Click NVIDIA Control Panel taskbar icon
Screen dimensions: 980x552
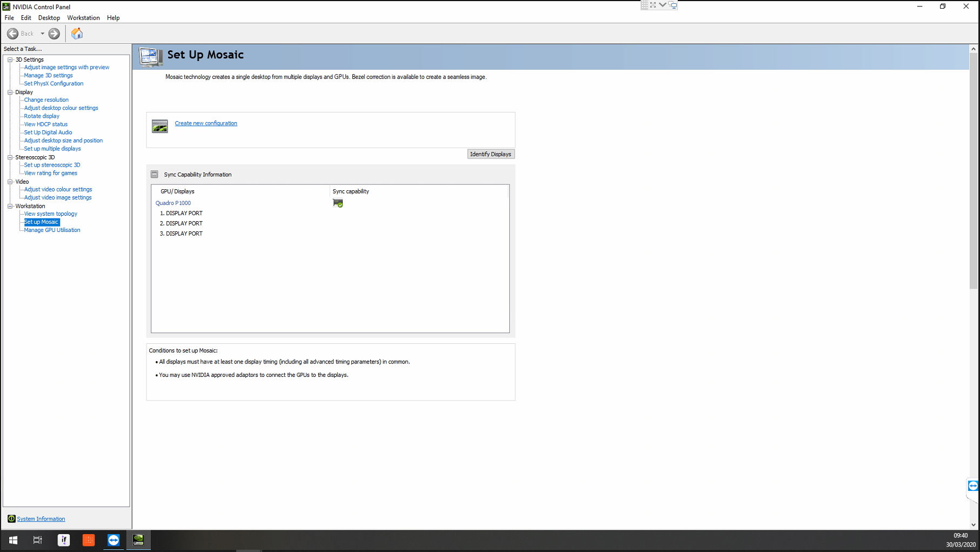(138, 540)
